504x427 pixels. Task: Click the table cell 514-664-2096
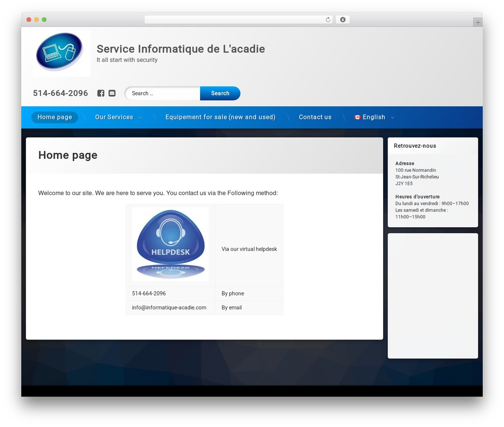click(170, 294)
